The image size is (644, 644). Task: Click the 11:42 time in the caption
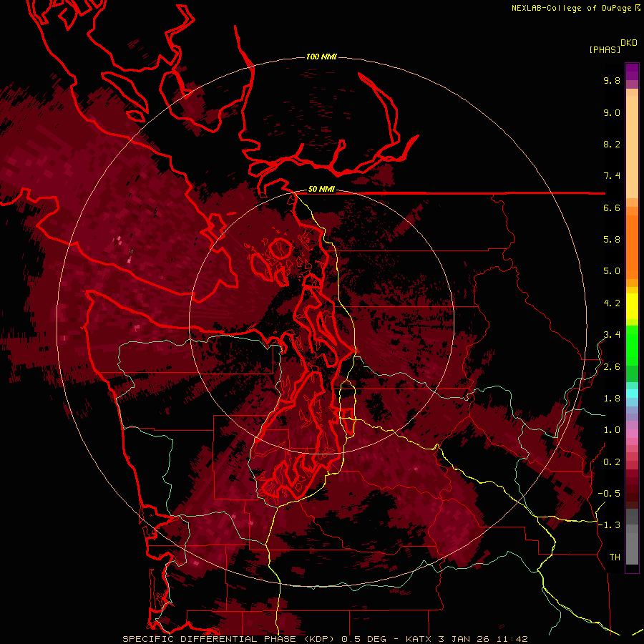(x=512, y=639)
